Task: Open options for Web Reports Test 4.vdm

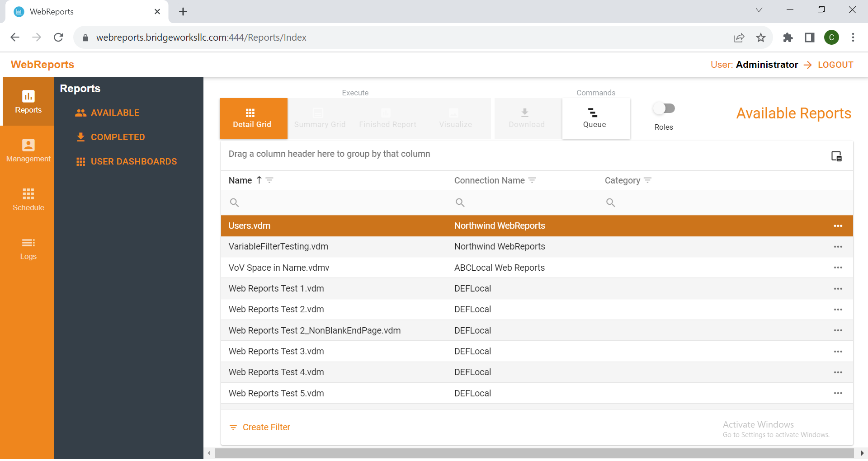Action: tap(838, 372)
